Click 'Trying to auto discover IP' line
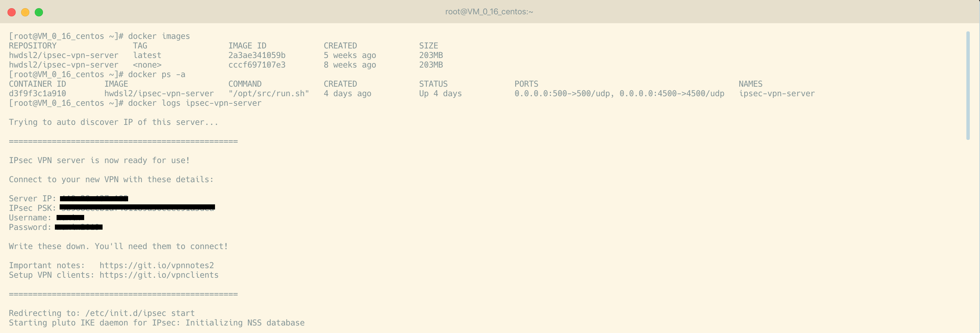980x333 pixels. [114, 122]
